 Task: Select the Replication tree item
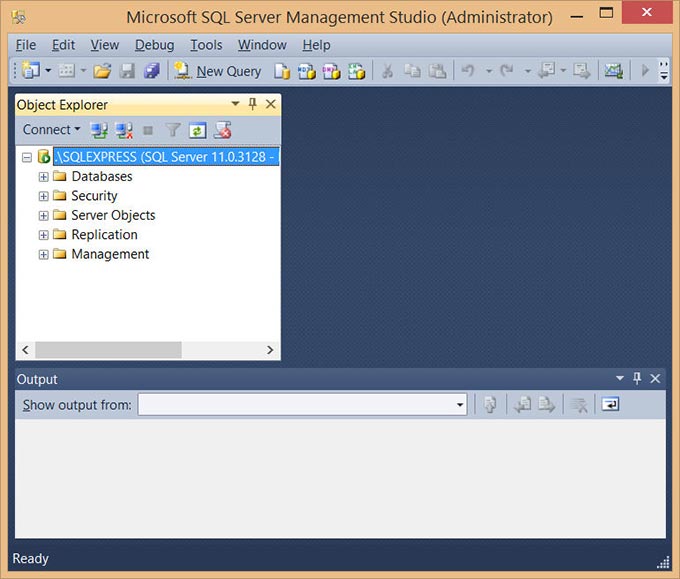click(104, 235)
